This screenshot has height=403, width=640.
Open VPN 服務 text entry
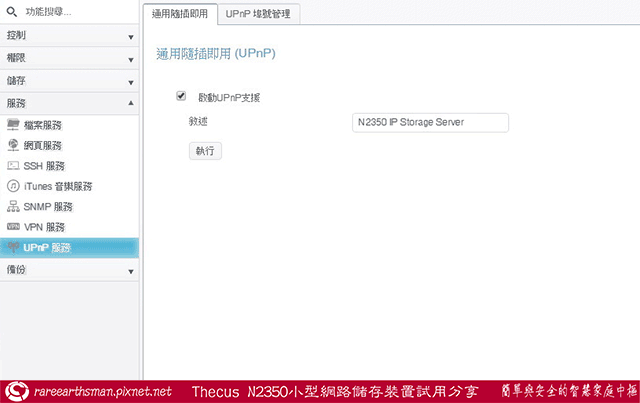pyautogui.click(x=44, y=227)
